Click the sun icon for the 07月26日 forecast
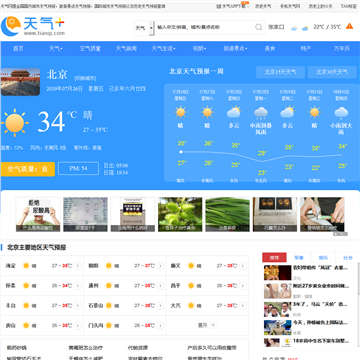The image size is (360, 360). coord(180,112)
